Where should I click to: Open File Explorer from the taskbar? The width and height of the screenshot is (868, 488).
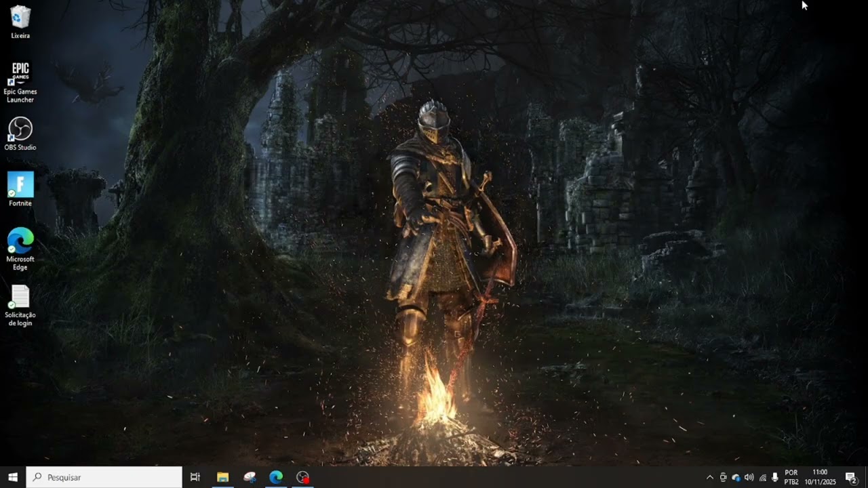(x=222, y=477)
